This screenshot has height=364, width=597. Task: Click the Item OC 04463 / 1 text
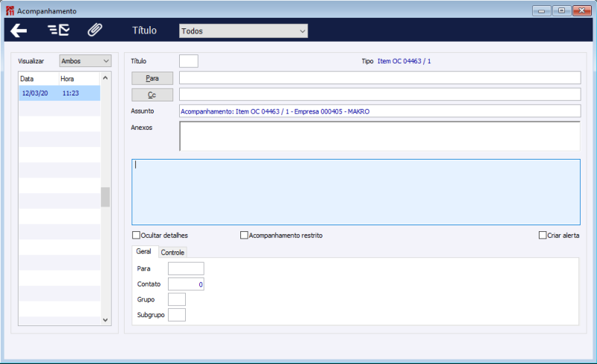tap(404, 61)
